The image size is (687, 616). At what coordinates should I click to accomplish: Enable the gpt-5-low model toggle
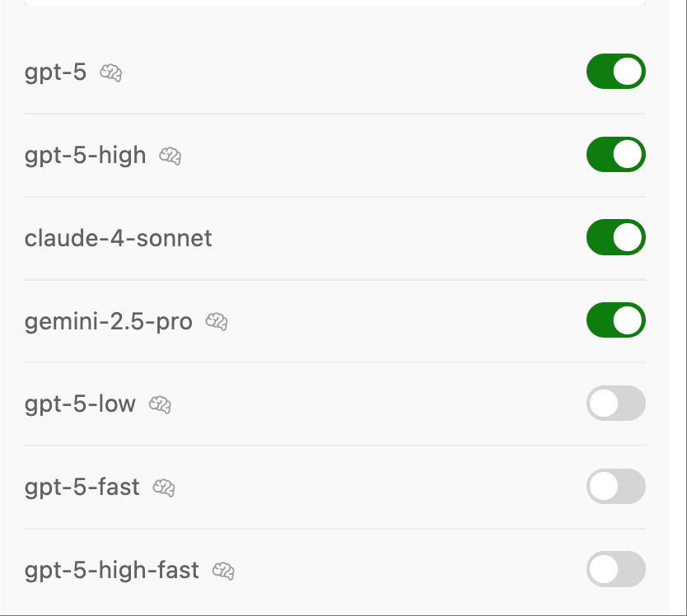click(x=616, y=403)
